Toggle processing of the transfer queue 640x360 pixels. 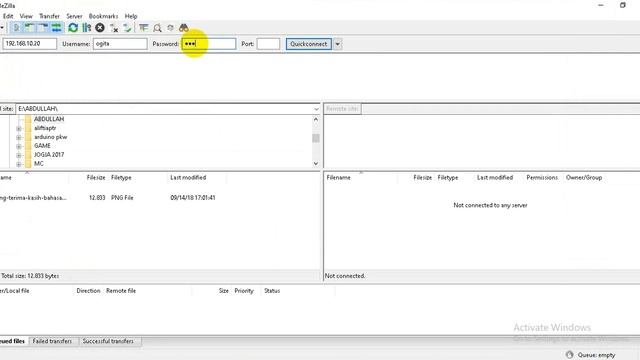tap(87, 28)
